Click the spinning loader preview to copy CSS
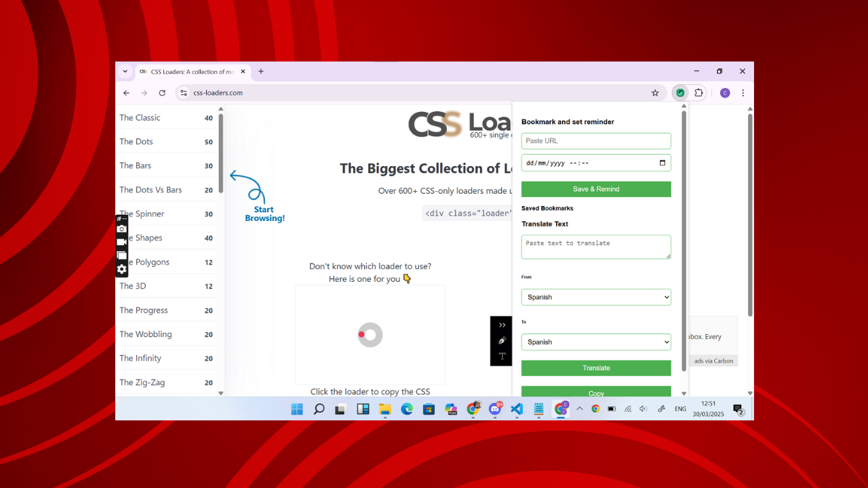The image size is (868, 488). [x=370, y=335]
